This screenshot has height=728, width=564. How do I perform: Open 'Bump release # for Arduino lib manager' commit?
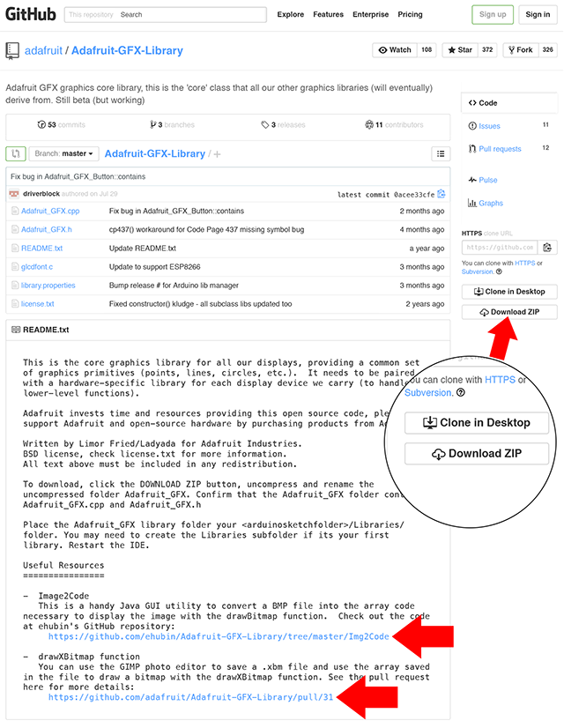click(x=174, y=286)
